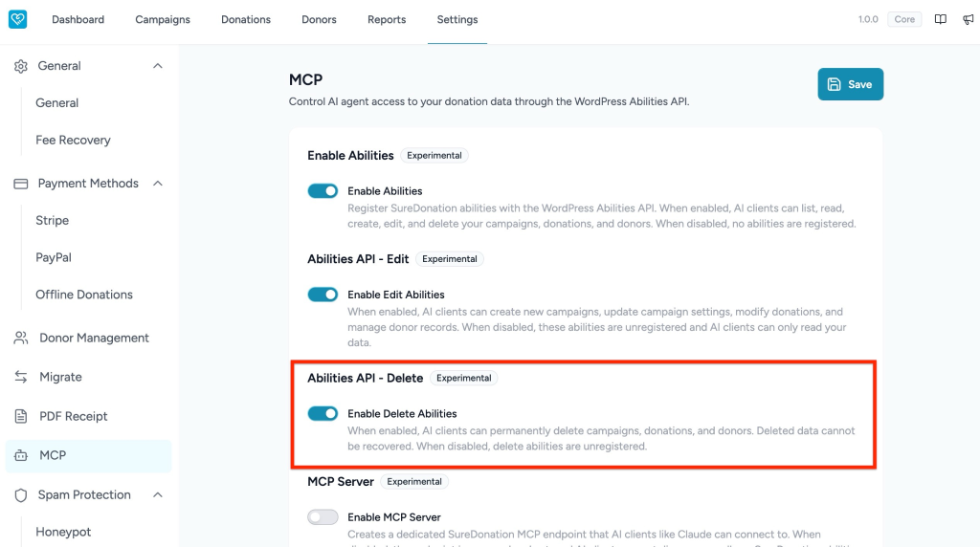Open Honeypot spam settings
980x547 pixels.
[x=63, y=532]
